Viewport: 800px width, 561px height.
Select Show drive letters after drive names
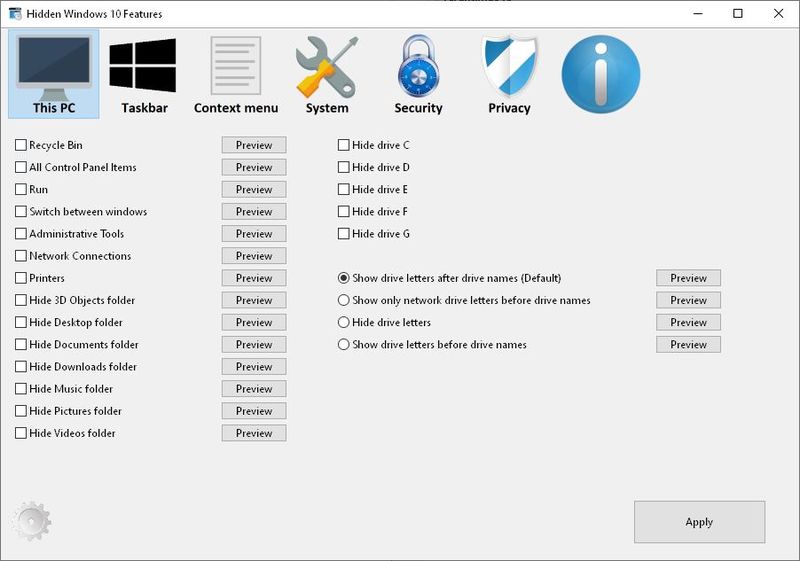tap(343, 278)
